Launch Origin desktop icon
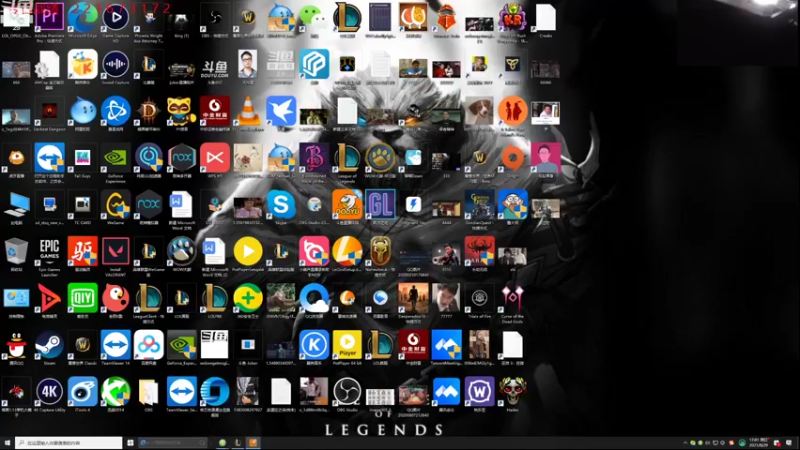The width and height of the screenshot is (800, 450). 512,158
